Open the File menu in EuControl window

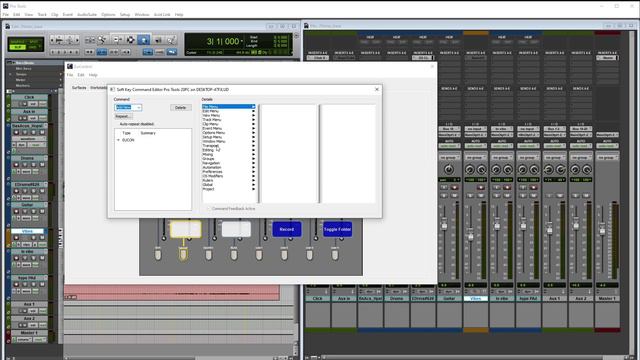[70, 75]
